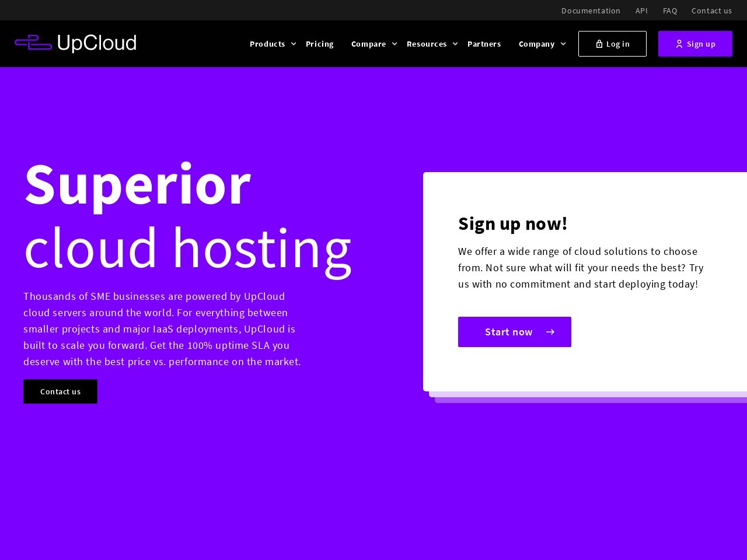
Task: Click the Start now button
Action: pos(515,331)
